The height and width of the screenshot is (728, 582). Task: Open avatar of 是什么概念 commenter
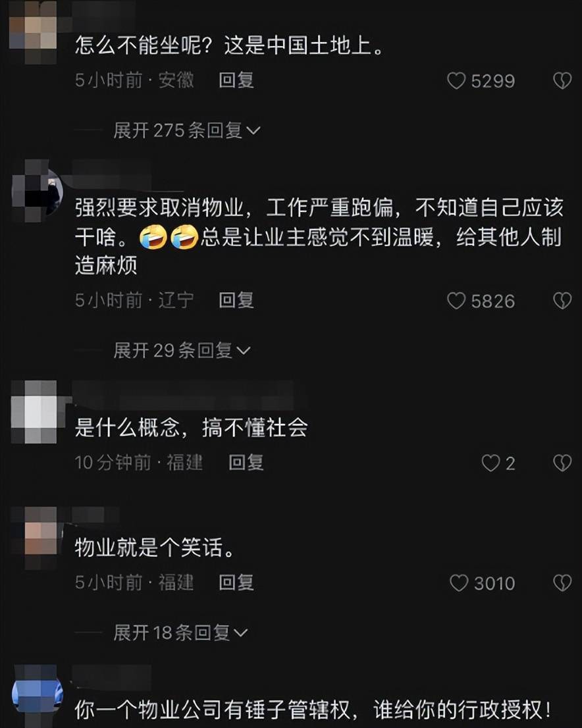coord(34,412)
